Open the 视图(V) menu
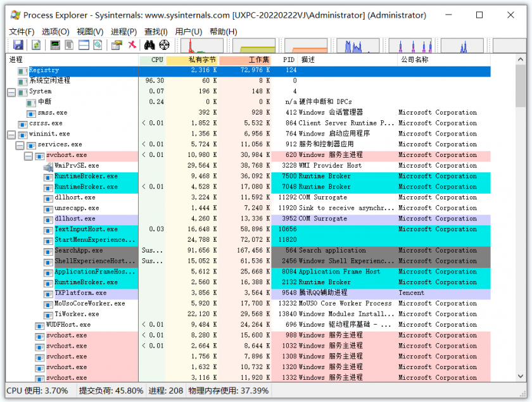The height and width of the screenshot is (402, 532). [x=90, y=32]
